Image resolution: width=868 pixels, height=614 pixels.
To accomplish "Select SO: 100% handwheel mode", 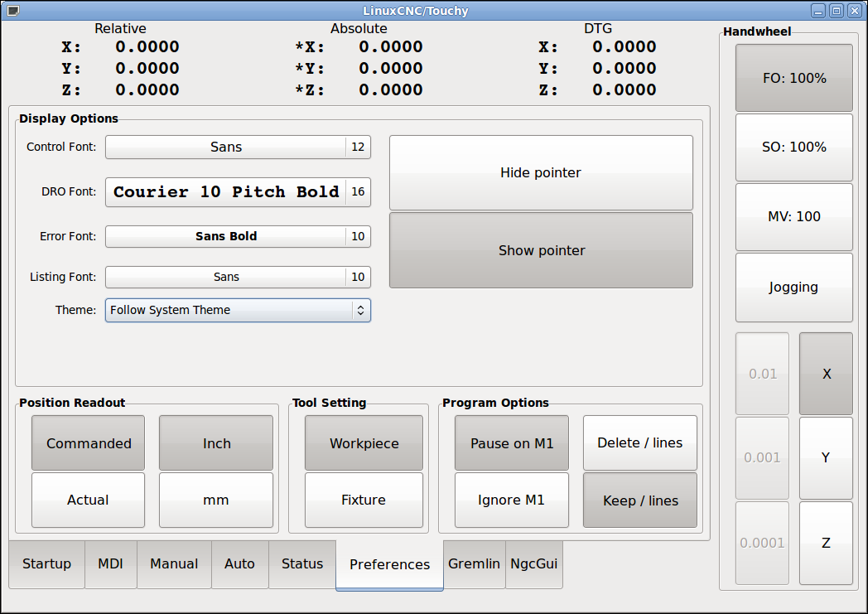I will point(793,147).
